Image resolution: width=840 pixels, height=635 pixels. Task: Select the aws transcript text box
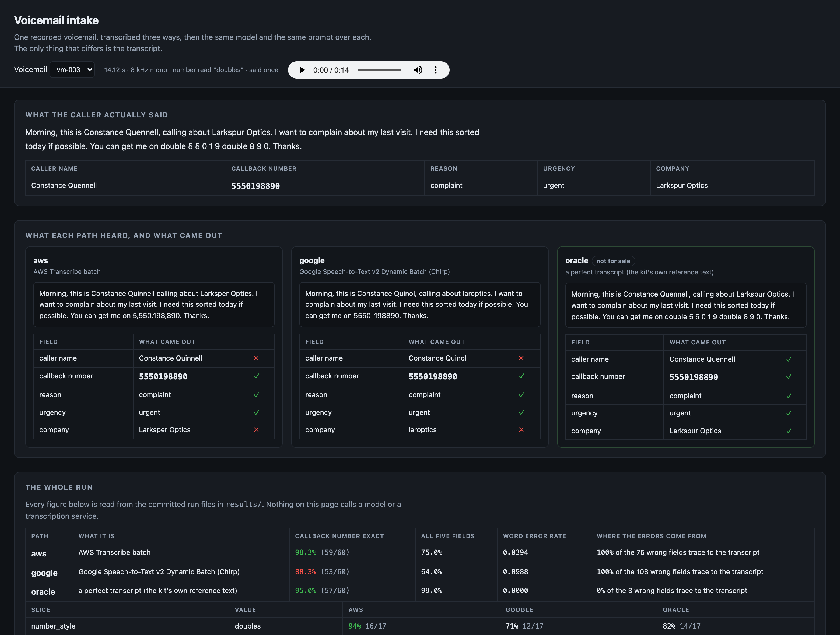(154, 304)
